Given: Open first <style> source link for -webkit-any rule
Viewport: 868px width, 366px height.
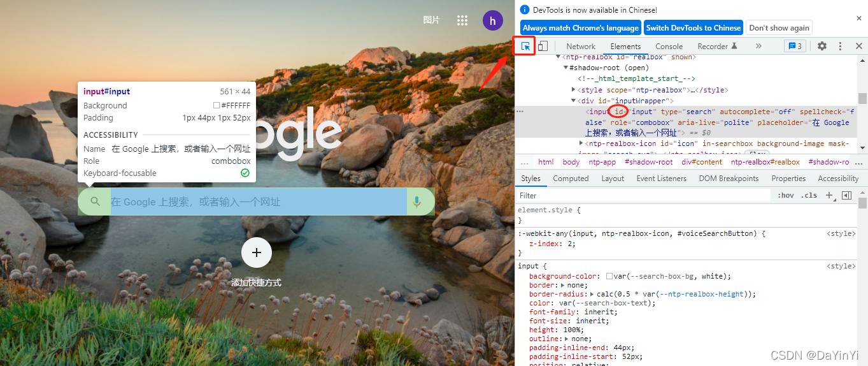Looking at the screenshot, I should [841, 233].
